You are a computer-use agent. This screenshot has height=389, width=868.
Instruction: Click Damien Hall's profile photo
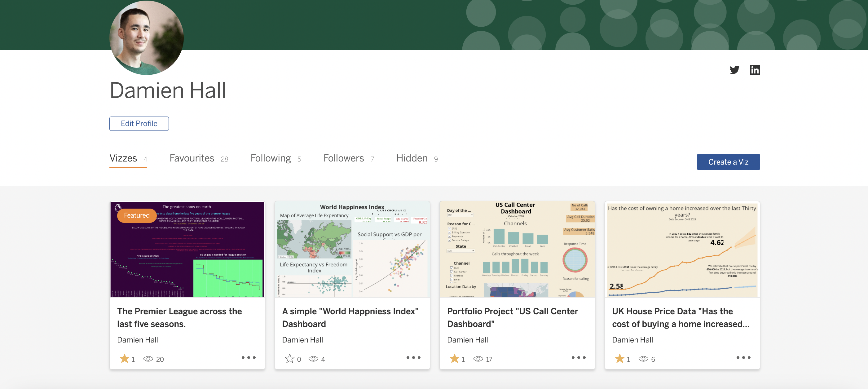147,37
